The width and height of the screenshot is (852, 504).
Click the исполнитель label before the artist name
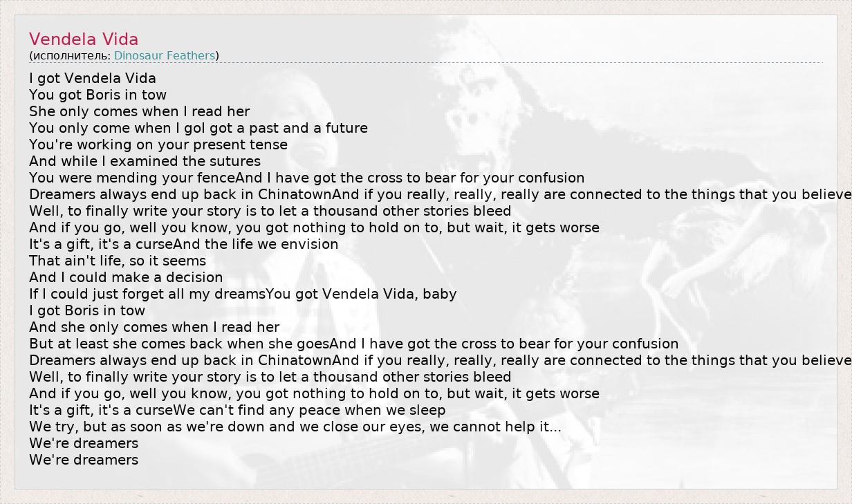tap(70, 55)
